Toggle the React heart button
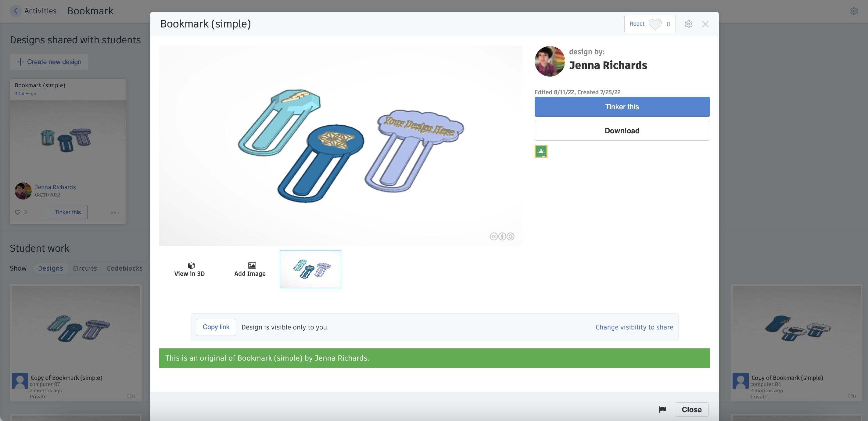 point(655,24)
